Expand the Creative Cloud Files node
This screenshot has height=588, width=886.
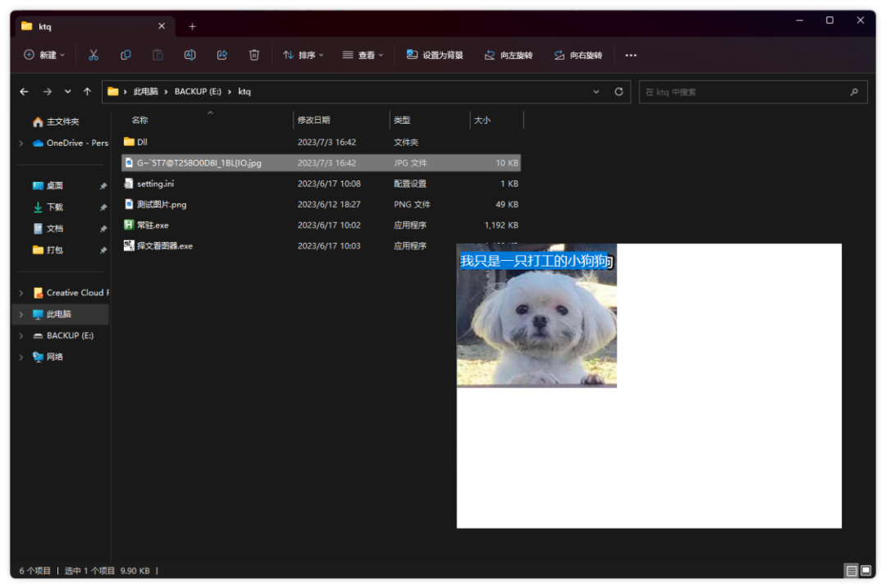21,293
